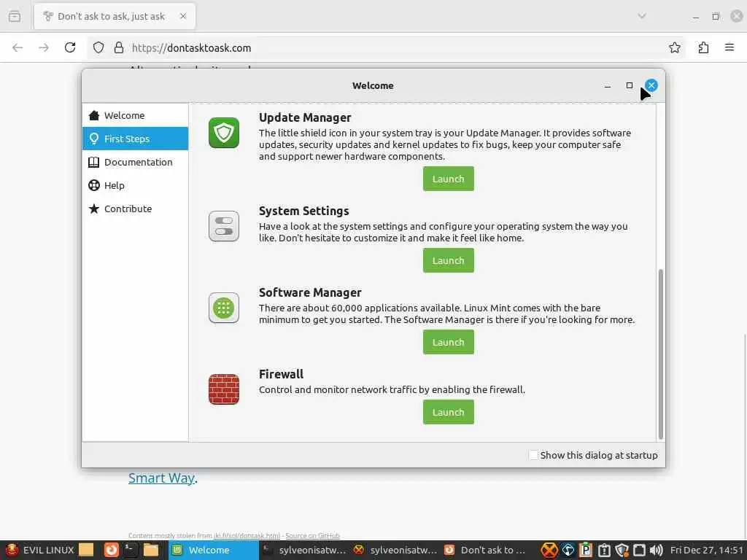The height and width of the screenshot is (560, 747).
Task: Open Files folder launcher in taskbar
Action: pos(150,550)
